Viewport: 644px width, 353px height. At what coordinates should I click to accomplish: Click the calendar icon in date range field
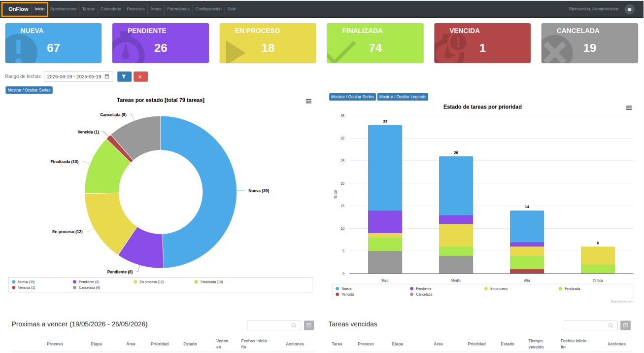[107, 76]
